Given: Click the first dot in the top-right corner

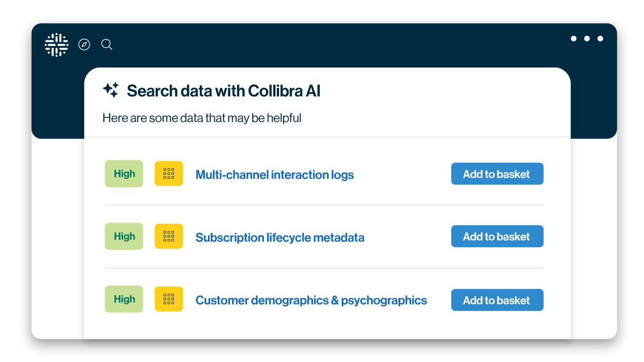Looking at the screenshot, I should click(574, 39).
